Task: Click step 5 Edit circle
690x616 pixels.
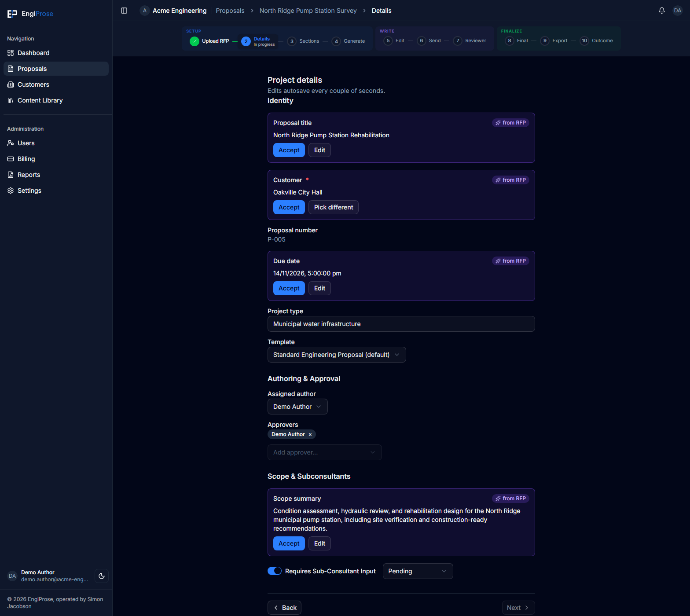Action: (x=388, y=41)
